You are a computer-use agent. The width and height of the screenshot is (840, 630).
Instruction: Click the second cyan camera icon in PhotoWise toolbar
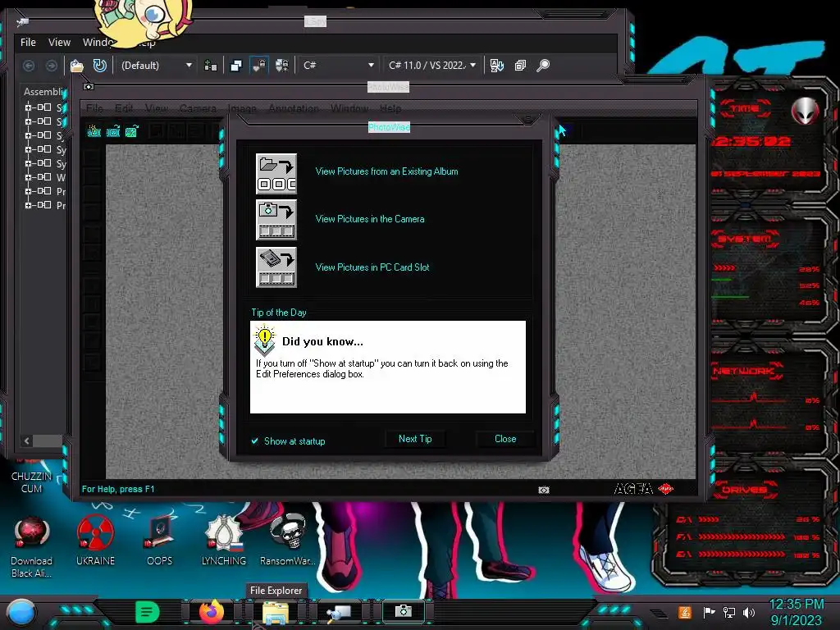pos(113,130)
